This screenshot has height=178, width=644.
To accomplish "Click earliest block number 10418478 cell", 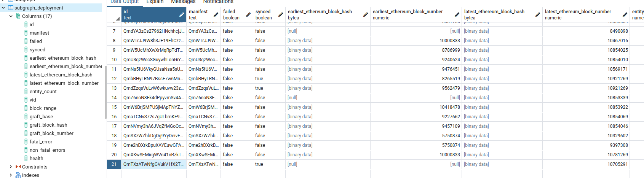I will [x=416, y=107].
